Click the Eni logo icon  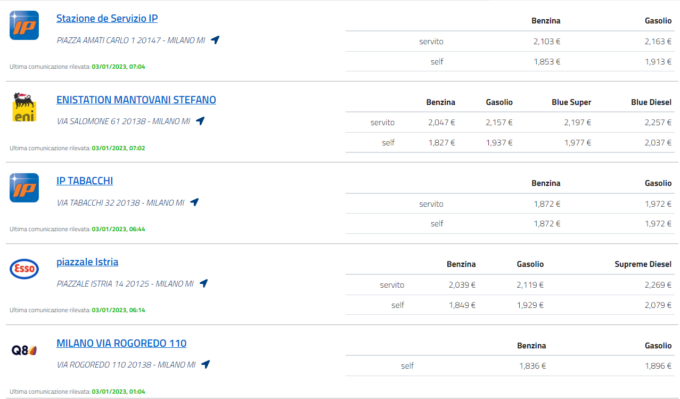[24, 107]
